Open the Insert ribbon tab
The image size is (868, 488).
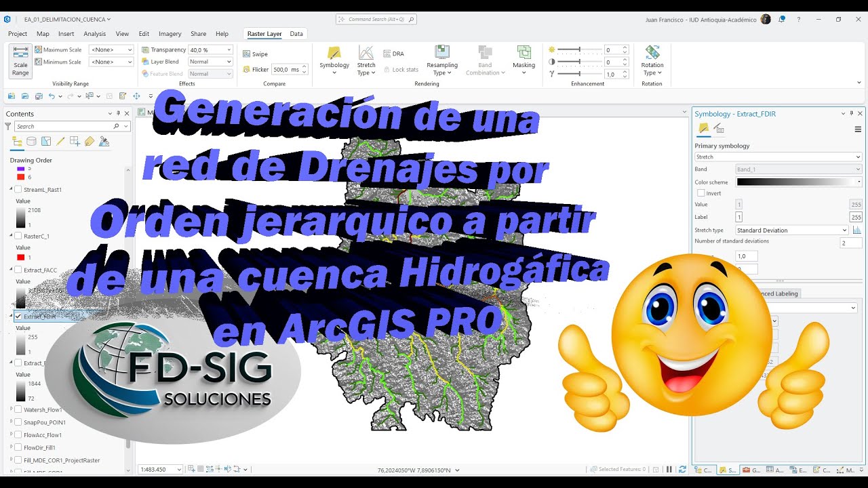66,34
